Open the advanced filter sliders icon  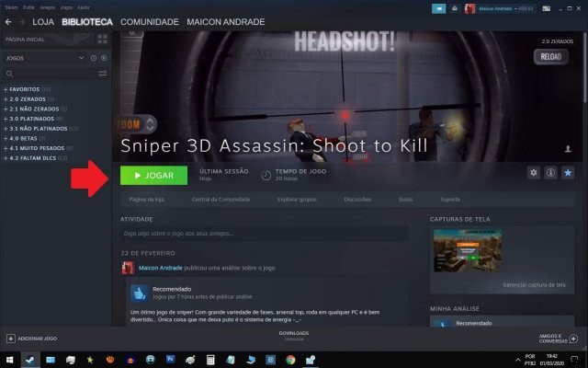pos(103,74)
